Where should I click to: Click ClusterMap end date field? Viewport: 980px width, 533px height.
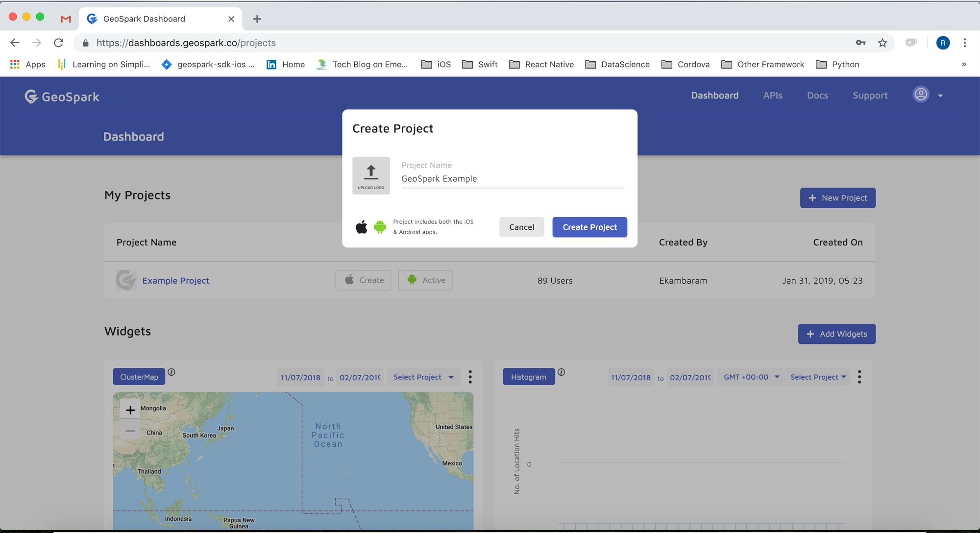coord(360,377)
